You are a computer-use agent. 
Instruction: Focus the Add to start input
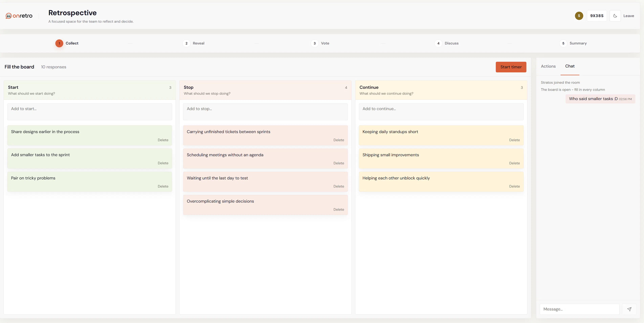(x=90, y=112)
